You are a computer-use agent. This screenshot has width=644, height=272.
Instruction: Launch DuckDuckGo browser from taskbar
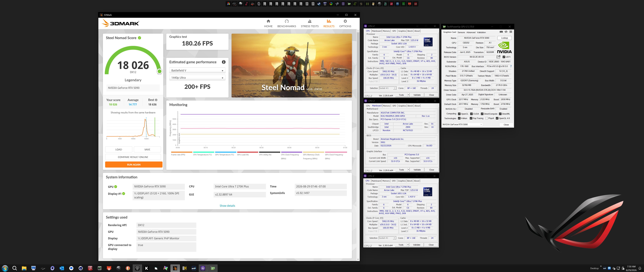[x=128, y=268]
